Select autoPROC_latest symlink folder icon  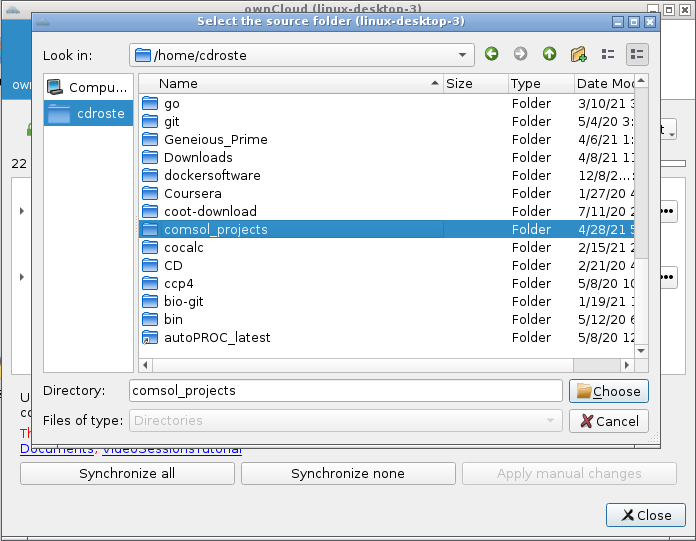(x=150, y=337)
